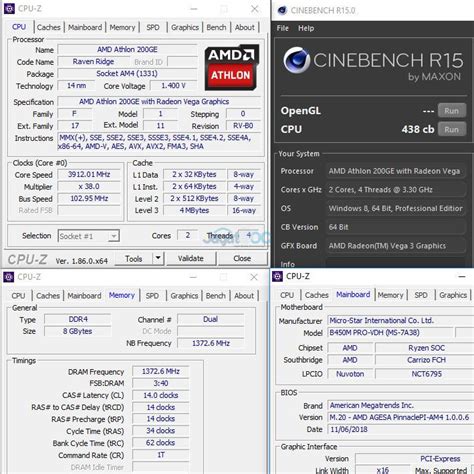474x474 pixels.
Task: Click the CPU-Z icon in Memory window title bar
Action: pos(9,277)
